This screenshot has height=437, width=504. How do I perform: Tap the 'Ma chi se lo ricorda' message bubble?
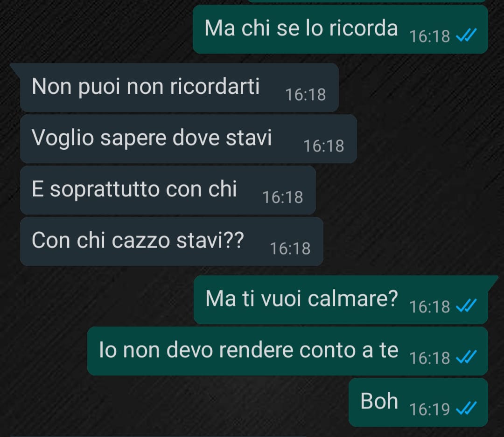click(340, 29)
